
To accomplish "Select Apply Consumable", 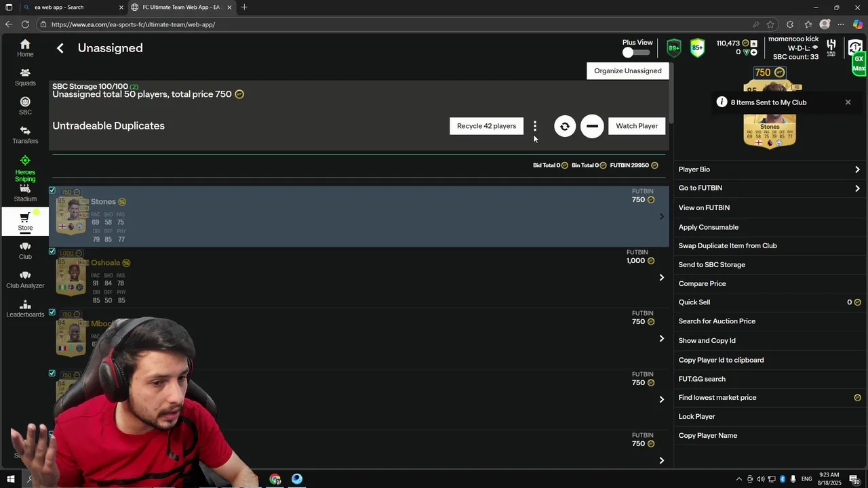I will click(770, 227).
